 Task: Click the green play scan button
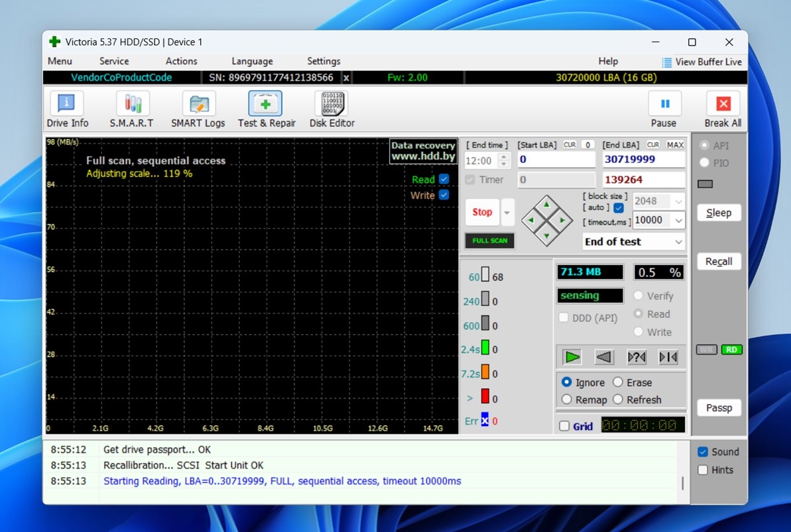pos(572,357)
